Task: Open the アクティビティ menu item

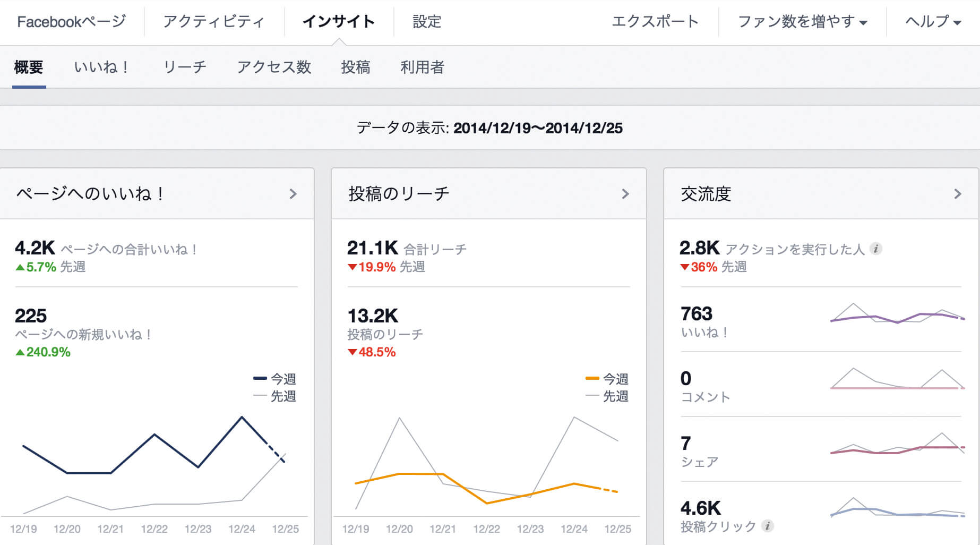Action: point(213,22)
